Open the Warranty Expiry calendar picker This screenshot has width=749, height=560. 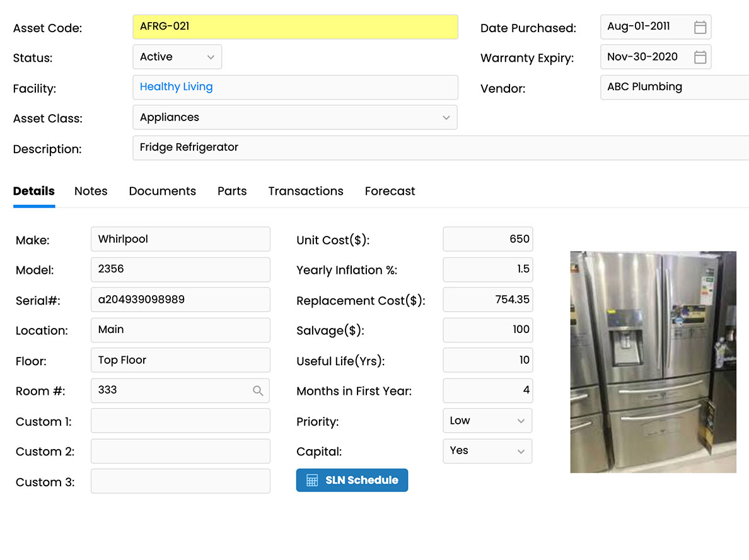point(700,57)
